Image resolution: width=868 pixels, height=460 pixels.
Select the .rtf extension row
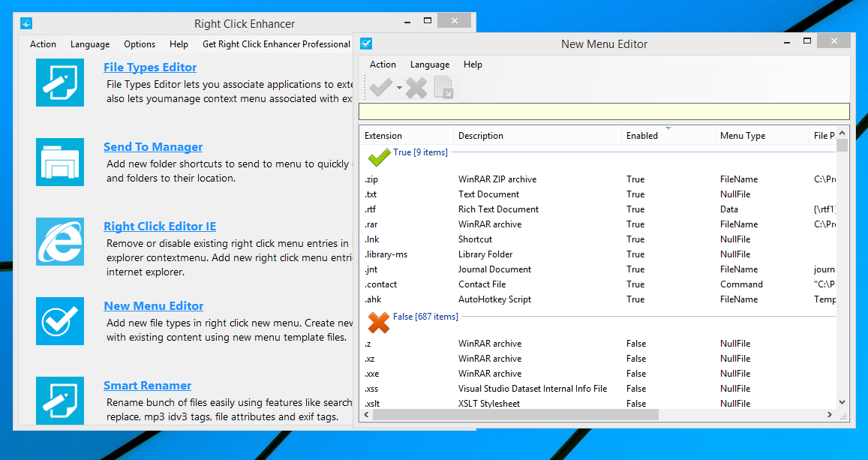pyautogui.click(x=598, y=209)
